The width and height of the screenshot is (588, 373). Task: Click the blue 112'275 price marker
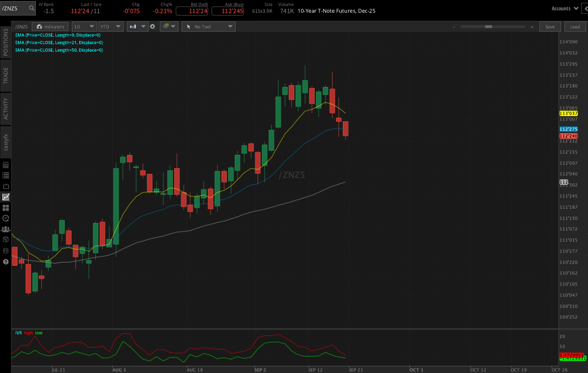tap(569, 129)
